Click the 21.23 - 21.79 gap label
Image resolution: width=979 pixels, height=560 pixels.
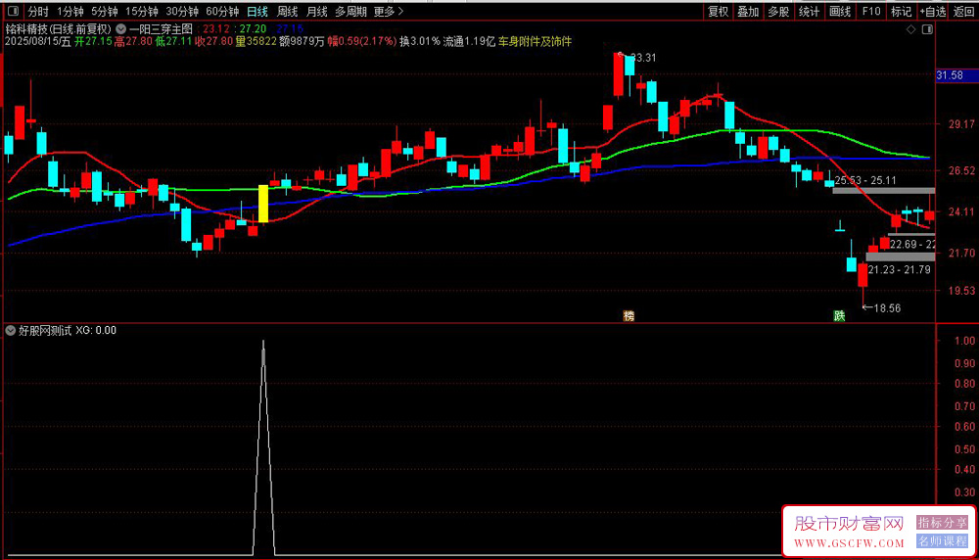pyautogui.click(x=899, y=269)
